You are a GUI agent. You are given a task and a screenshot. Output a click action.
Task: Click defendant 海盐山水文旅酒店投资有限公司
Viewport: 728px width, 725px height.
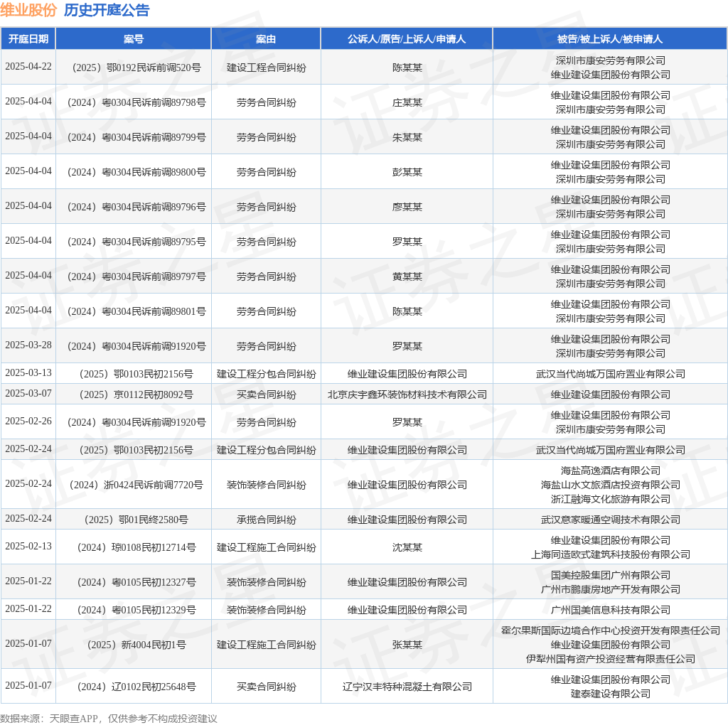611,485
